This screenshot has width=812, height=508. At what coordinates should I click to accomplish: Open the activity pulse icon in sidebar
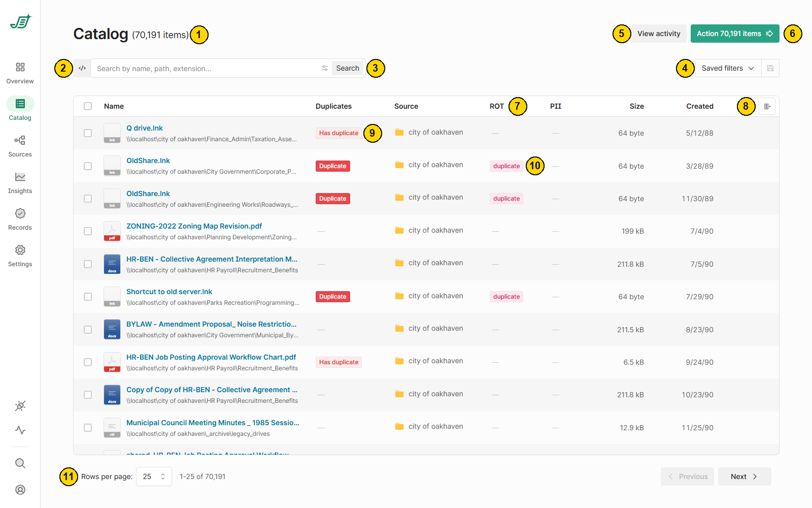tap(20, 430)
